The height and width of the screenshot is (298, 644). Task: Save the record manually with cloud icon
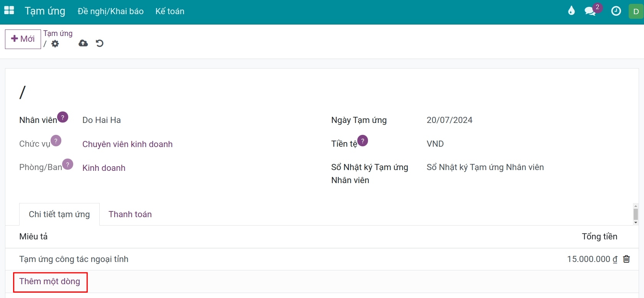pyautogui.click(x=83, y=43)
